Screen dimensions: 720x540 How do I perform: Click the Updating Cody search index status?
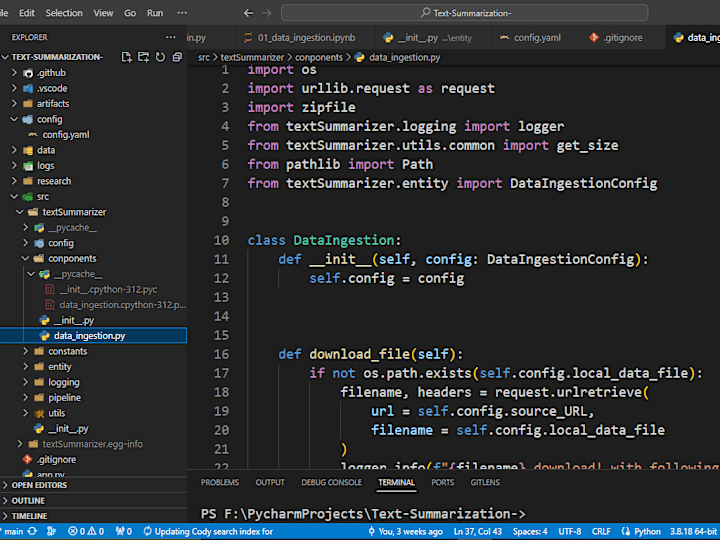coord(208,531)
